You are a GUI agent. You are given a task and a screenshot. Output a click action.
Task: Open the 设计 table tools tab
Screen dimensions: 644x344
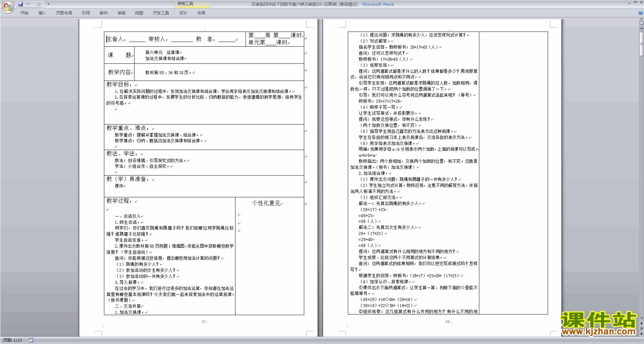pos(183,13)
